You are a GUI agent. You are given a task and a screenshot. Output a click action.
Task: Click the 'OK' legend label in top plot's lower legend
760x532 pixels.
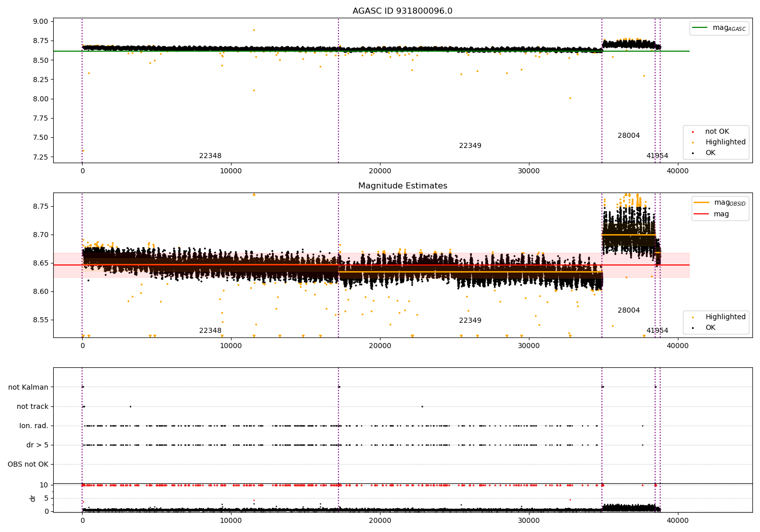[x=710, y=153]
